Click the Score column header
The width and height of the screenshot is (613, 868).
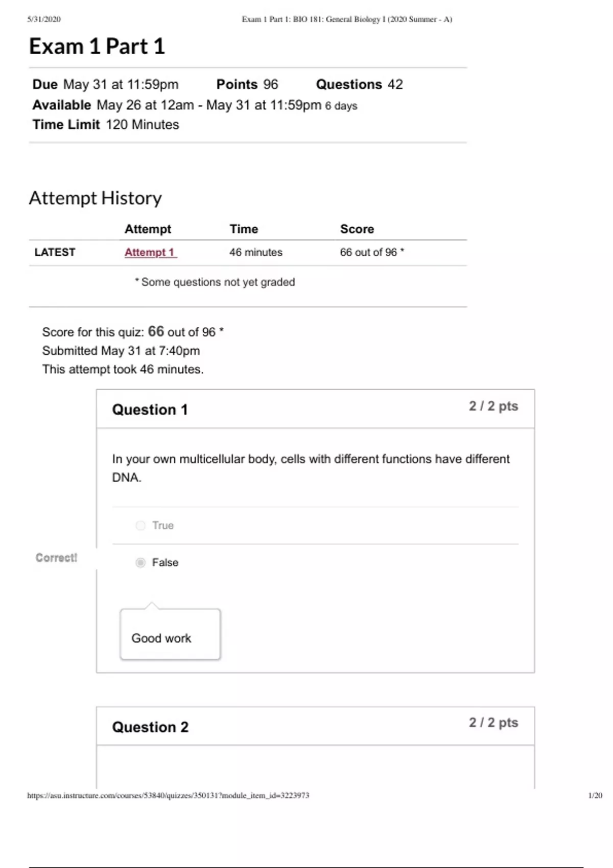pyautogui.click(x=357, y=229)
